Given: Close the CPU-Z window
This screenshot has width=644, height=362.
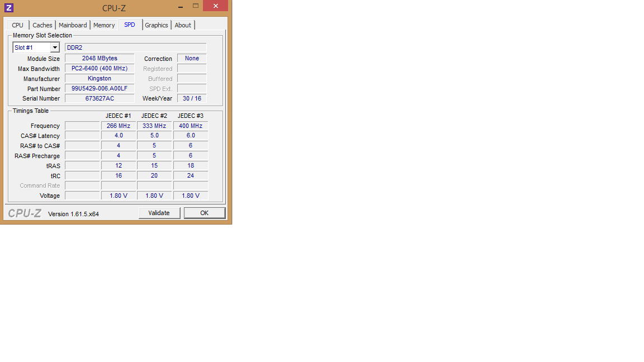Looking at the screenshot, I should click(215, 6).
